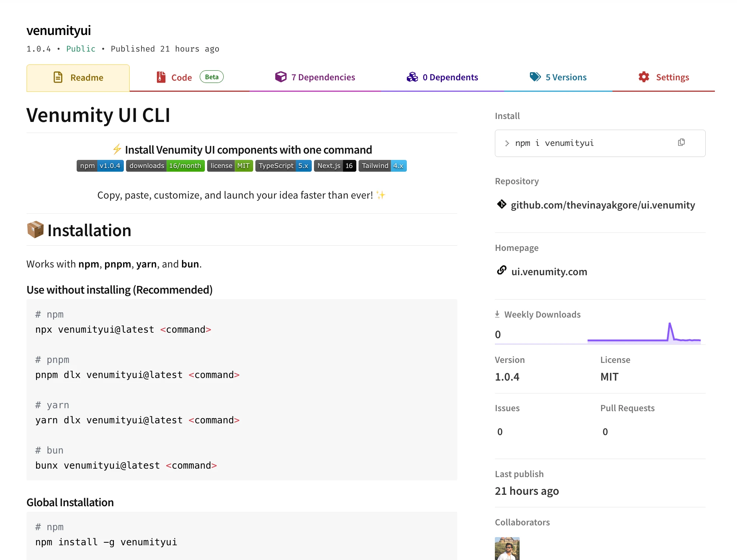Click the 'Public' label under package name
737x560 pixels.
point(81,49)
